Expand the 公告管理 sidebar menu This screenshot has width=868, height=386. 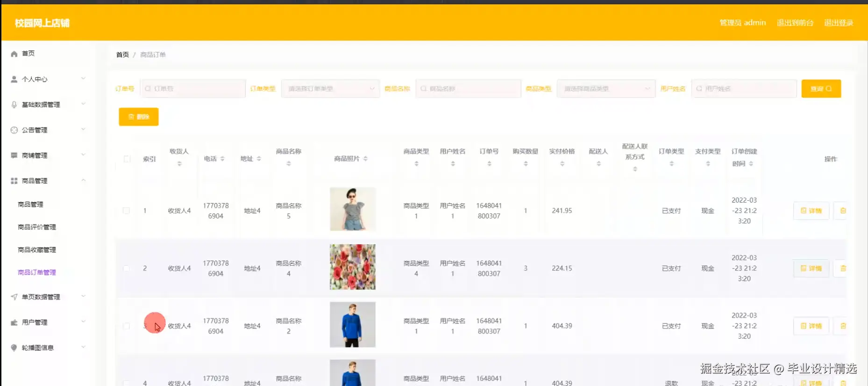48,130
